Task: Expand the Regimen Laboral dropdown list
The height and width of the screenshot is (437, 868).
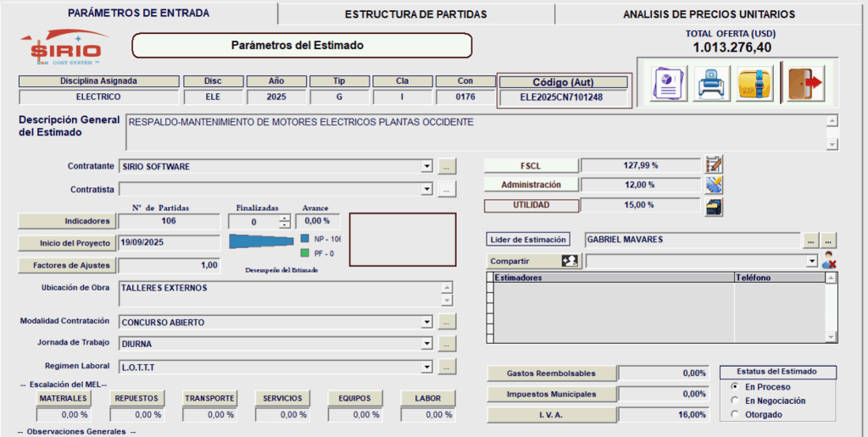Action: (x=427, y=368)
